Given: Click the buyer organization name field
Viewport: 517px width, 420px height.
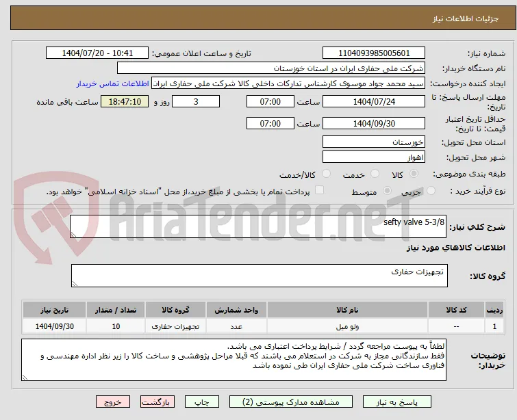Looking at the screenshot, I should [270, 68].
